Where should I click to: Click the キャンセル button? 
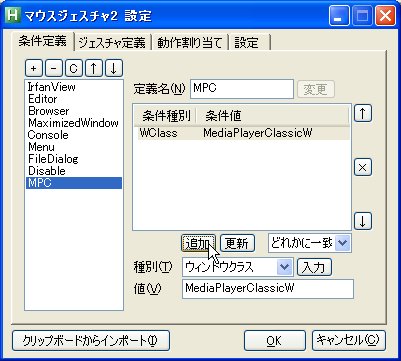click(349, 341)
